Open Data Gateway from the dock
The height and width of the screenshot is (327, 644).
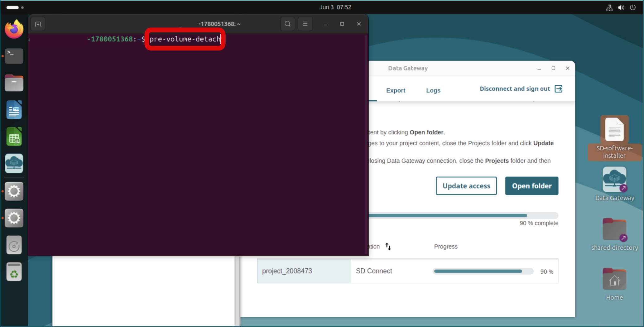tap(14, 163)
